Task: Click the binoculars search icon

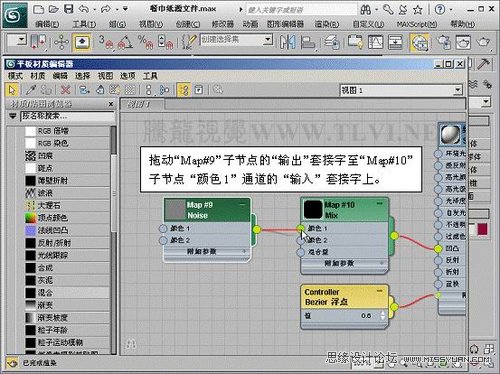Action: pos(366,10)
